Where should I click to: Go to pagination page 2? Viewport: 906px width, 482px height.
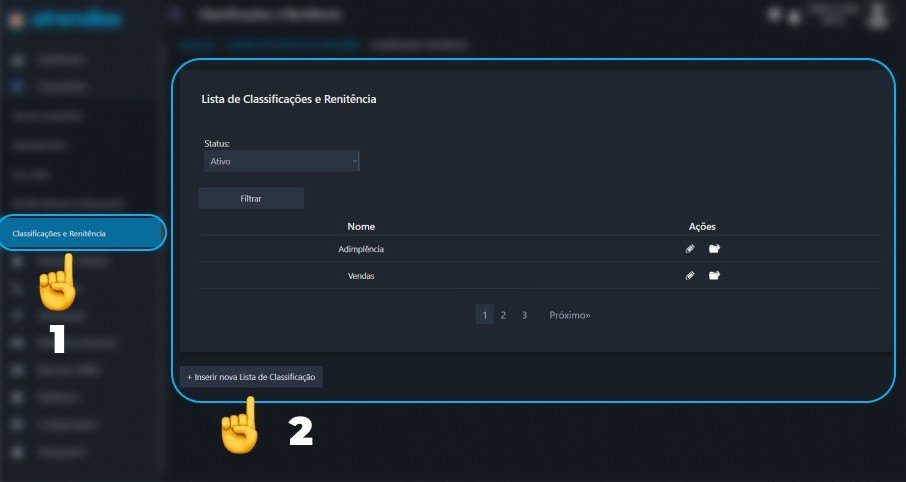click(503, 315)
